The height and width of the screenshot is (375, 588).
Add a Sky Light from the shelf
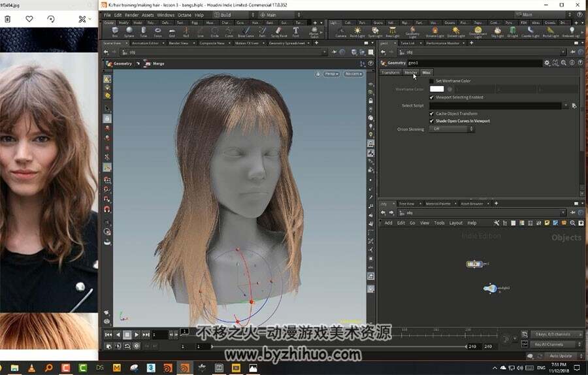pos(497,32)
